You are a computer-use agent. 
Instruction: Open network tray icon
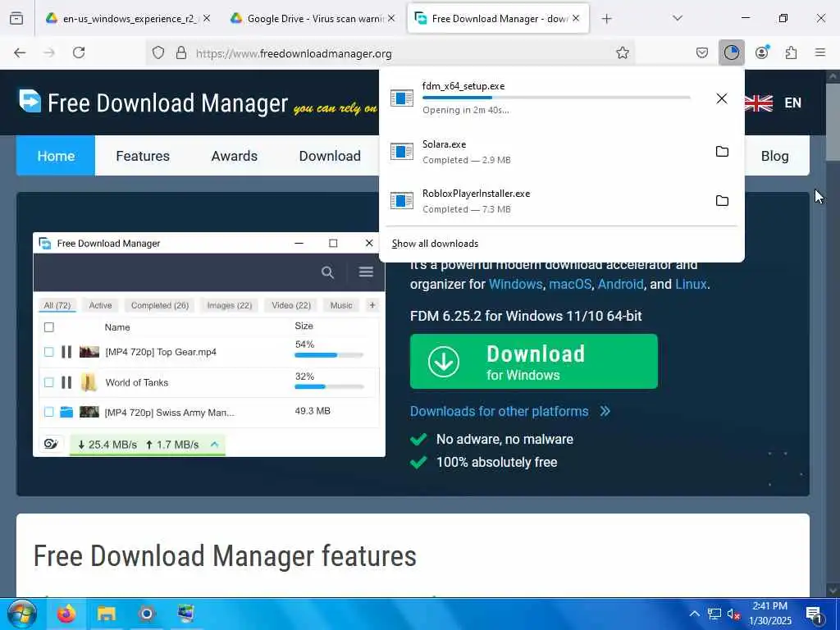click(714, 614)
